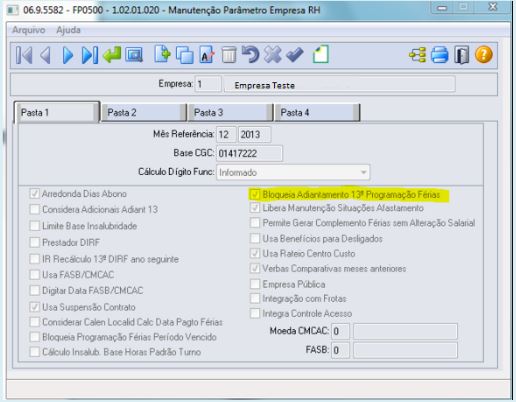Enable Usa Benefícios para Desligados
Image resolution: width=516 pixels, height=402 pixels.
(x=255, y=239)
